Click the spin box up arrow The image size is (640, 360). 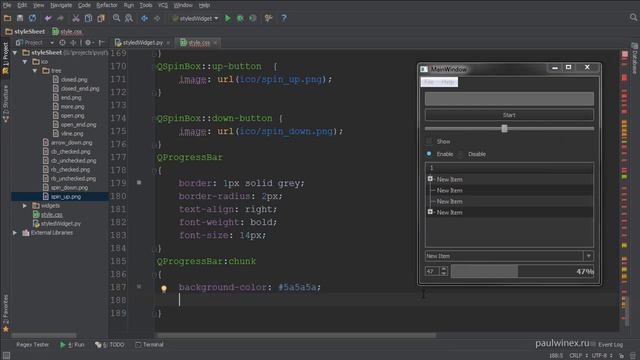444,269
